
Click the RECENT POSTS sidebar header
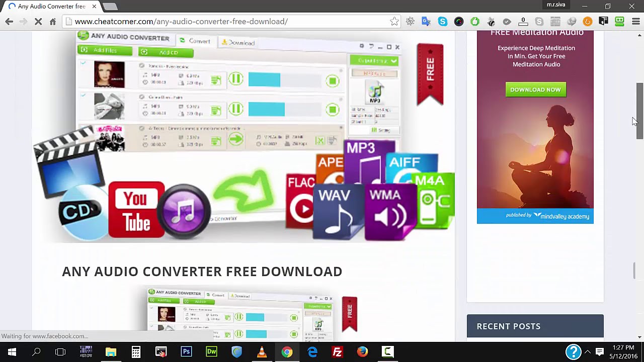[535, 326]
